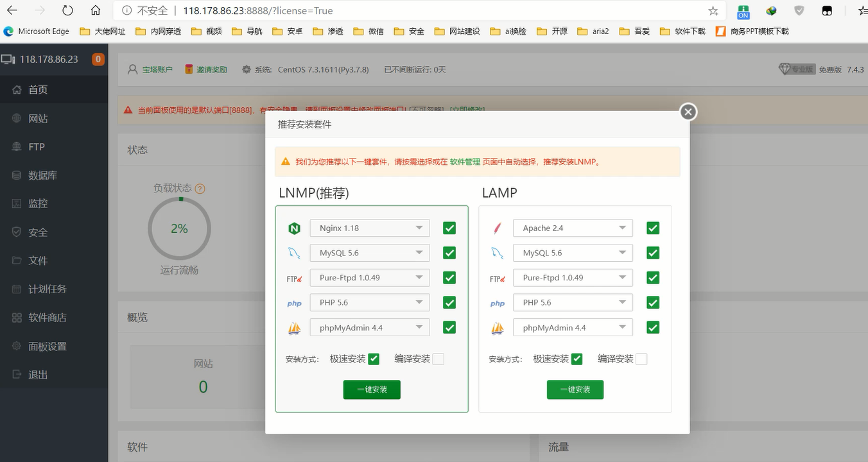Image resolution: width=868 pixels, height=462 pixels.
Task: Open LAMP MySQL 5.6 version dropdown
Action: pos(573,253)
